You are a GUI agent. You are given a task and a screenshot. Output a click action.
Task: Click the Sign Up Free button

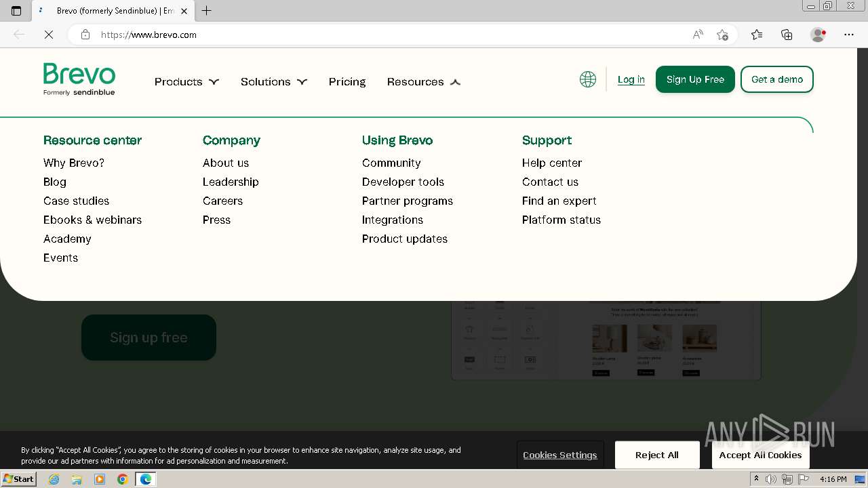[x=695, y=79]
